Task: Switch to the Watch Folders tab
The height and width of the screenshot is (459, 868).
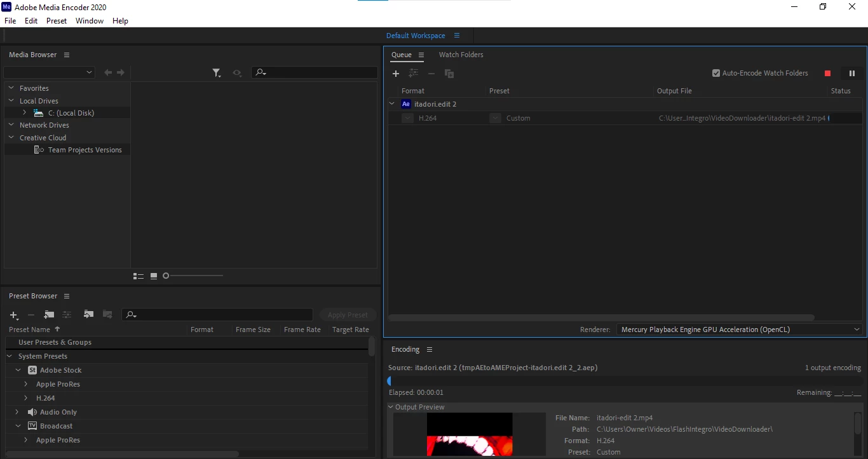Action: pyautogui.click(x=461, y=55)
